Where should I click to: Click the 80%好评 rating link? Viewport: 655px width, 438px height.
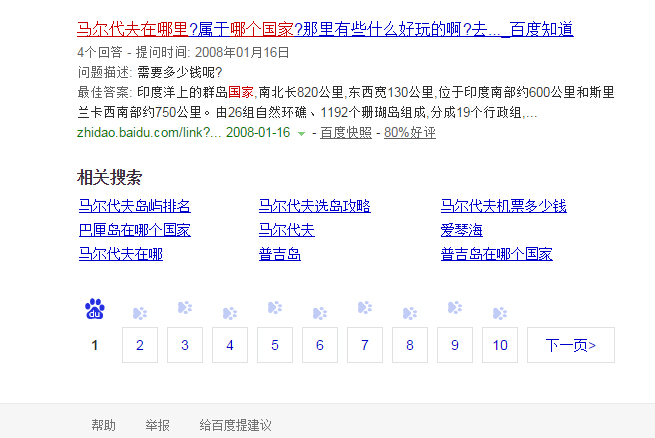pyautogui.click(x=410, y=132)
